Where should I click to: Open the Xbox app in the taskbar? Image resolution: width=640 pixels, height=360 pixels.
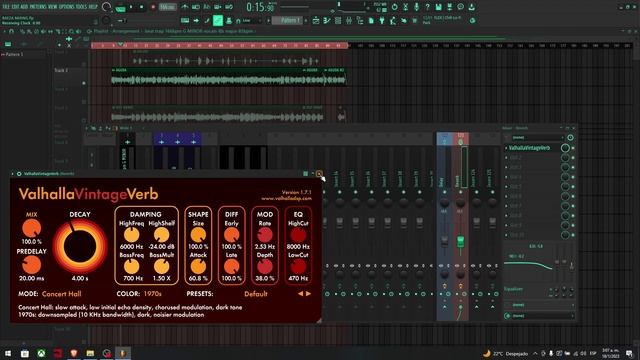pos(41,353)
